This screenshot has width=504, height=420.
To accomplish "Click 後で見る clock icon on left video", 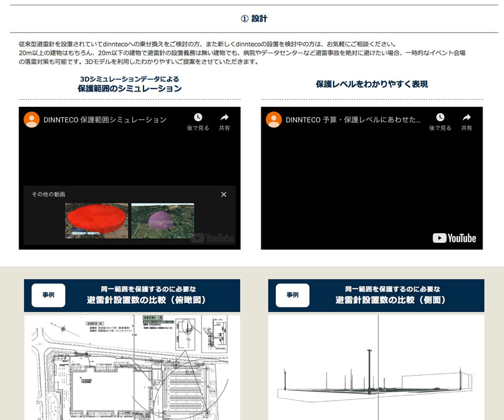I will coord(198,117).
